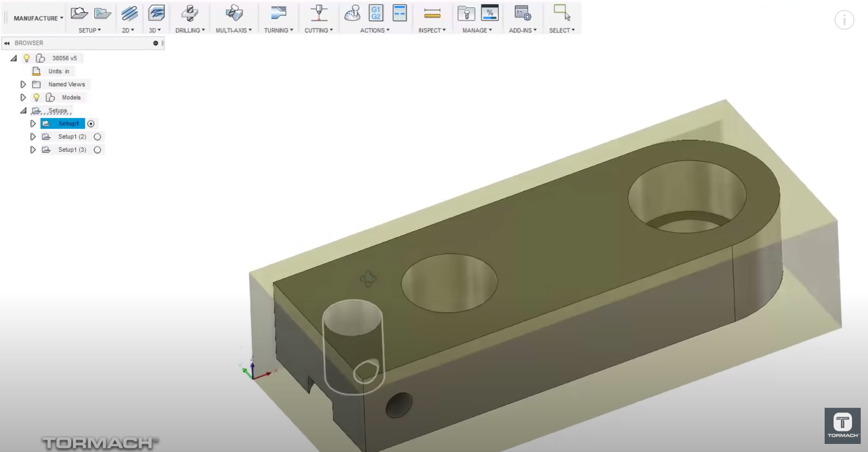Screen dimensions: 868x452
Task: Open the Actions menu
Action: (x=375, y=30)
